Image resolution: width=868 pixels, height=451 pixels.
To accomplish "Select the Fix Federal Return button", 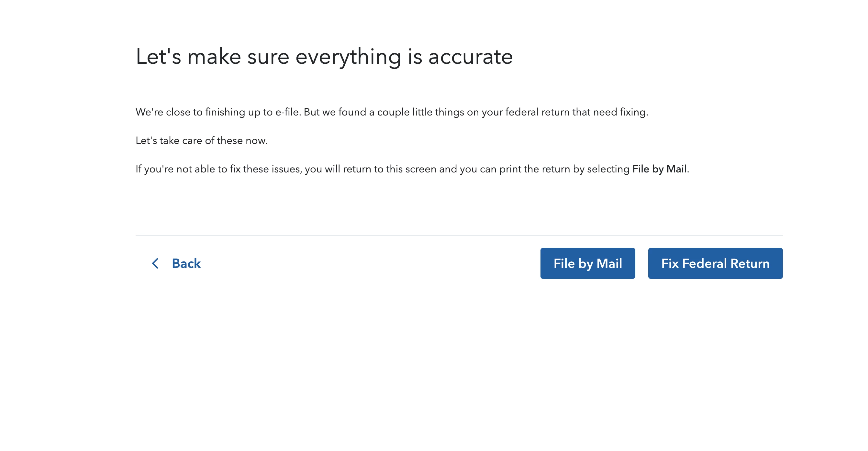I will (715, 263).
